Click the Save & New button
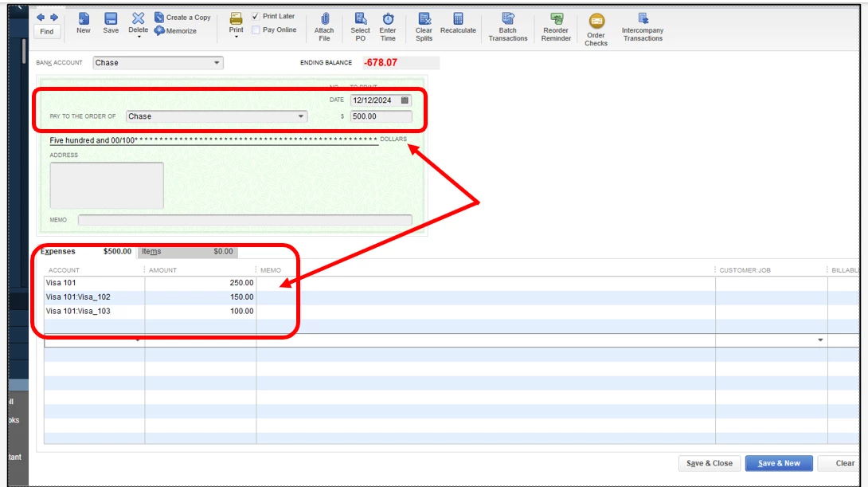Image resolution: width=868 pixels, height=487 pixels. click(779, 463)
